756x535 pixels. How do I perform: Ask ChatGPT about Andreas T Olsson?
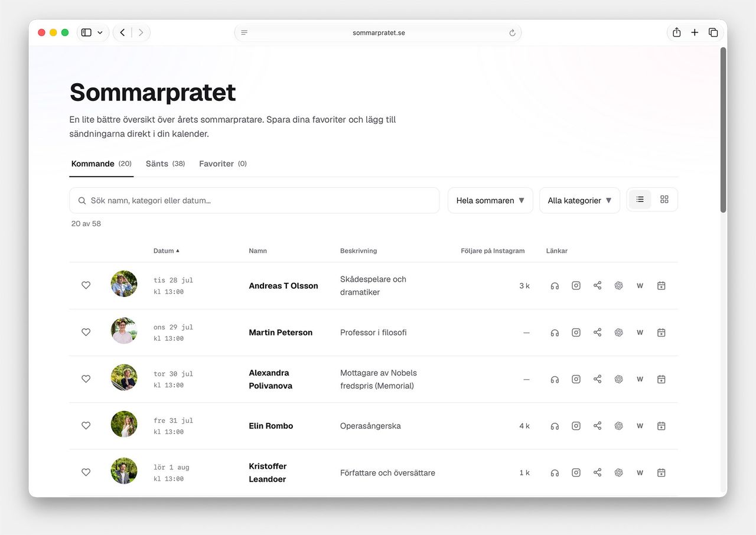tap(618, 286)
